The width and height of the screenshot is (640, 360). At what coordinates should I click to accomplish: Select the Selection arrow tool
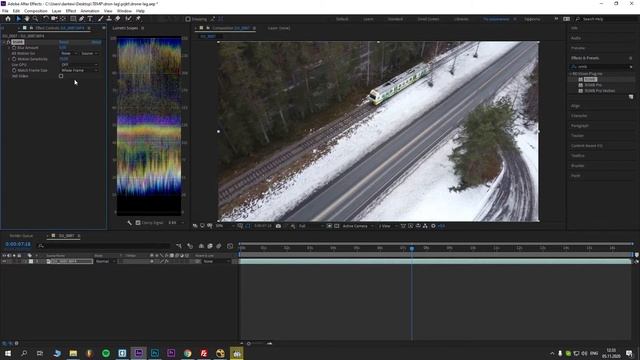(18, 19)
